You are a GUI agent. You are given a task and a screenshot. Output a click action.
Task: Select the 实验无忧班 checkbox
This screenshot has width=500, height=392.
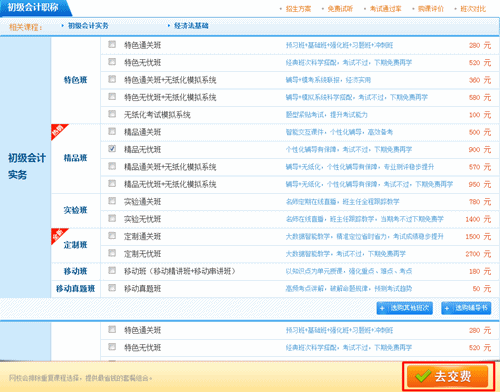112,218
